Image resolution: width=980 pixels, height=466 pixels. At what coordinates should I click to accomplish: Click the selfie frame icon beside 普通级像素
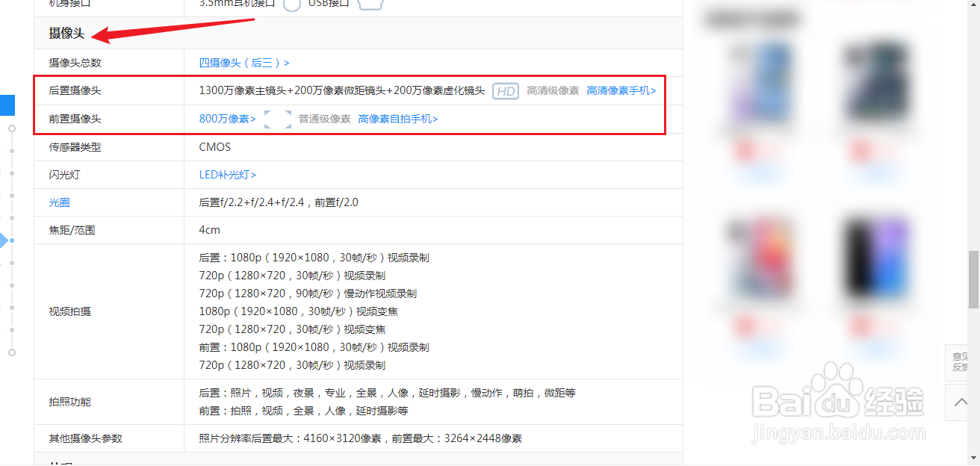[277, 119]
